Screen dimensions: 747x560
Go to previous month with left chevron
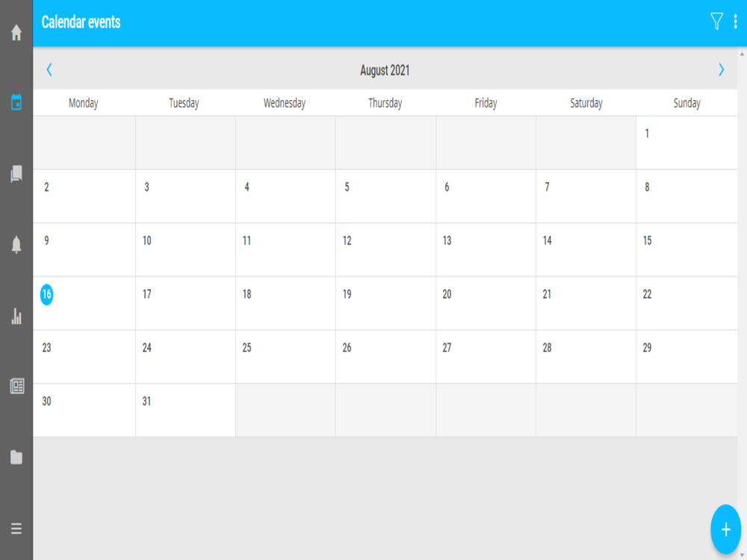coord(49,69)
